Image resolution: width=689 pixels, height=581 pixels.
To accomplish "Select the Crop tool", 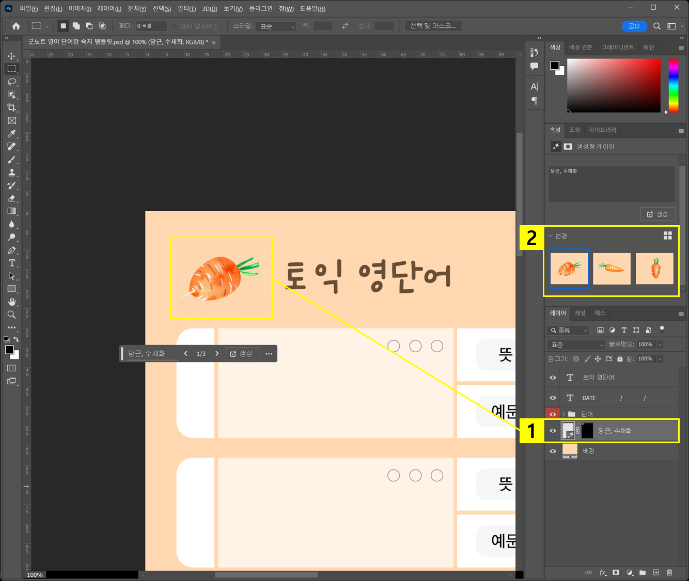I will 12,107.
